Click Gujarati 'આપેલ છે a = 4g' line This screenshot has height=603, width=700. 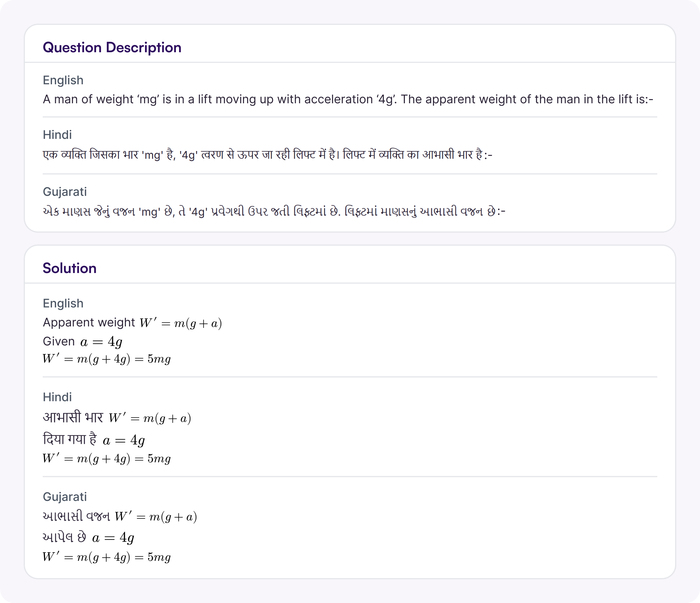(x=88, y=537)
